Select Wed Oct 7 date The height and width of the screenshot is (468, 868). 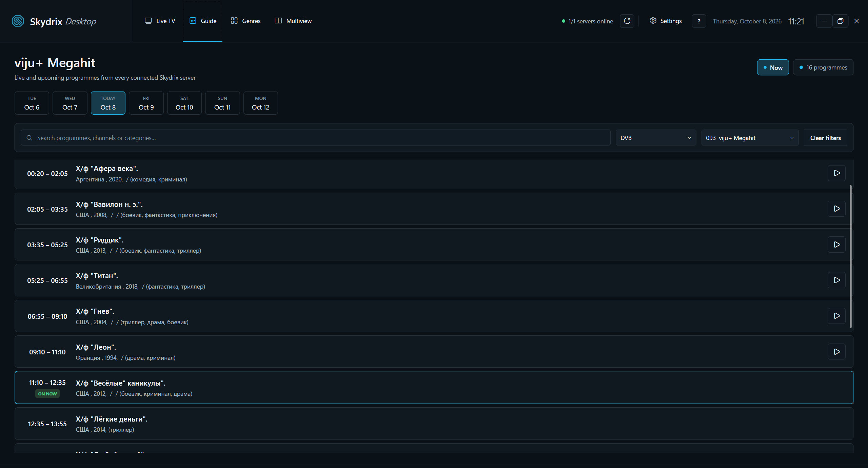70,103
